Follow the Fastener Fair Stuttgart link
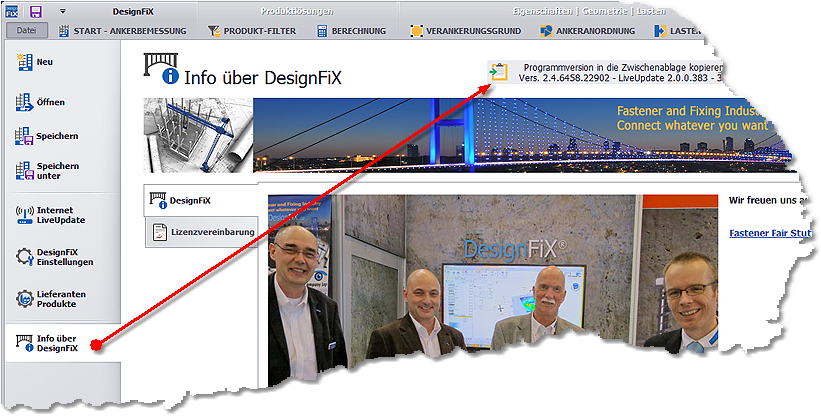This screenshot has height=416, width=821. pyautogui.click(x=770, y=233)
